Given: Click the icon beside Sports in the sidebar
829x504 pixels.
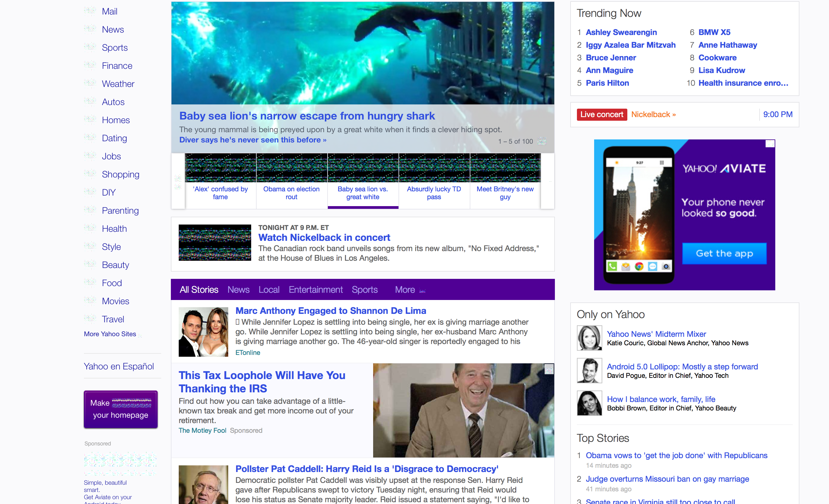Looking at the screenshot, I should (90, 47).
